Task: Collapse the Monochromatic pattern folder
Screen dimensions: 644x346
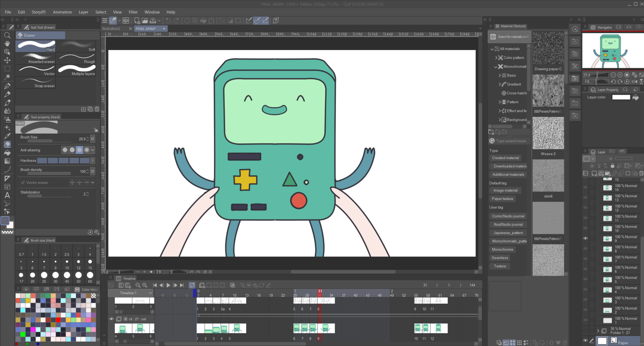Action: click(x=496, y=67)
